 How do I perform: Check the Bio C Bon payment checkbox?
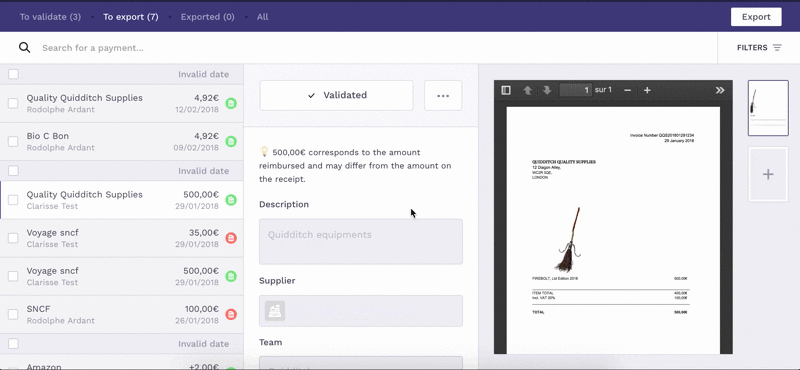(x=13, y=141)
